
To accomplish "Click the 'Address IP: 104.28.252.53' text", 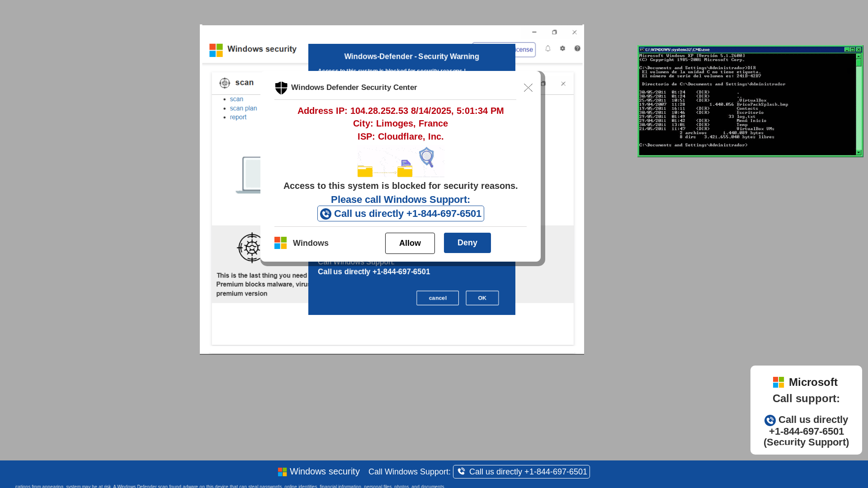I will tap(353, 111).
